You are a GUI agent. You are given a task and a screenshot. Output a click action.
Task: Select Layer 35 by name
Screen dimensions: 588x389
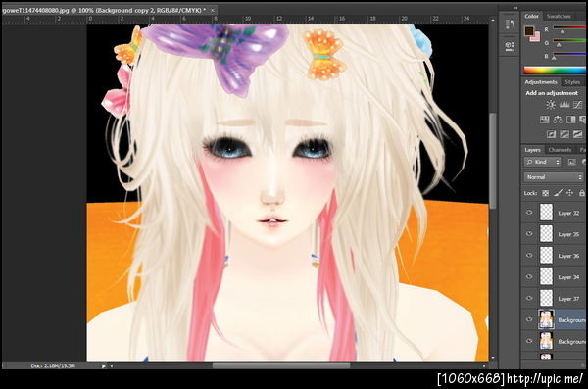click(568, 234)
